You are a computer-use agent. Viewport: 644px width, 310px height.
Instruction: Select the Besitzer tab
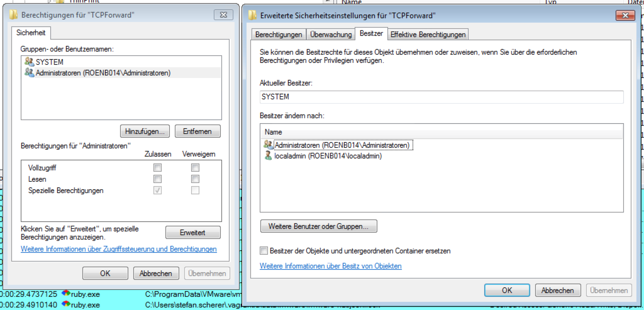point(371,33)
